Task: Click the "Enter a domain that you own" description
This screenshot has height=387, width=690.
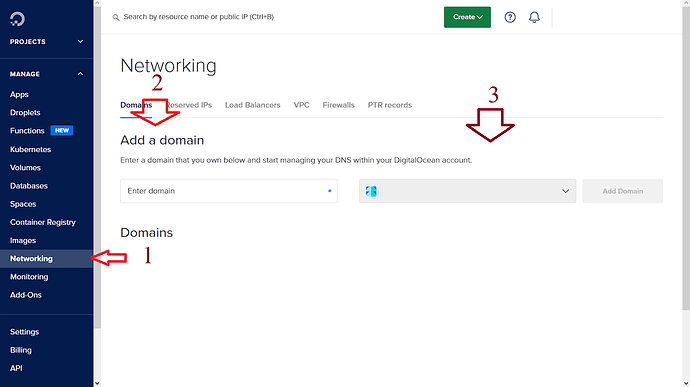Action: pos(296,160)
